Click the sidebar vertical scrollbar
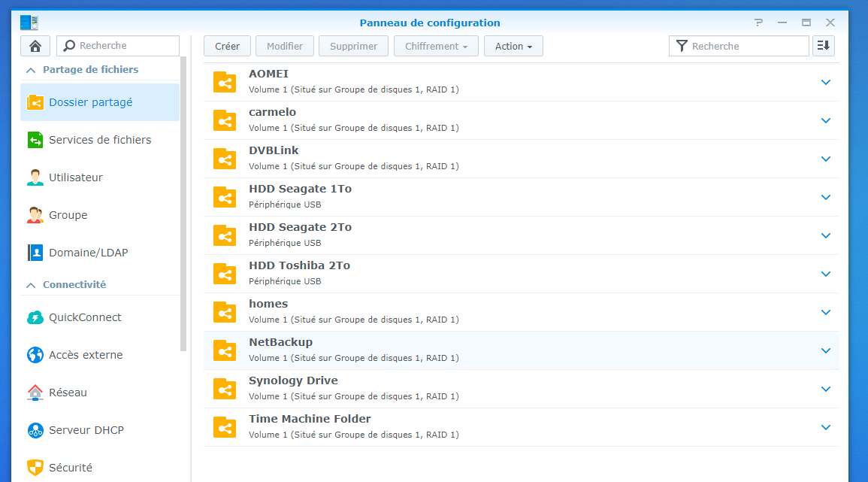This screenshot has width=868, height=482. [x=183, y=204]
